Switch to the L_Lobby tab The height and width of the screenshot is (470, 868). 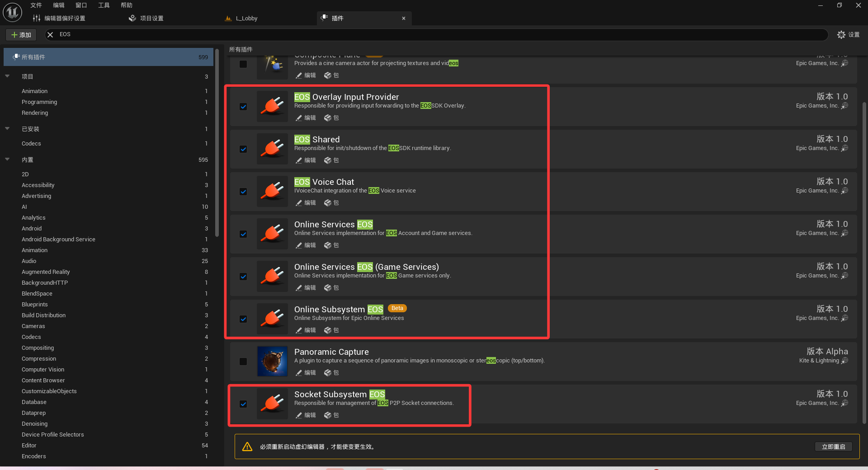click(x=246, y=19)
